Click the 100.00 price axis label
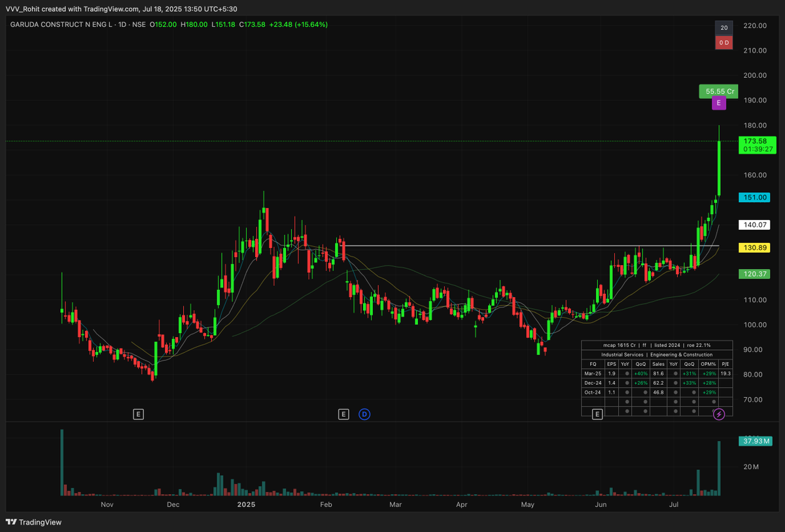 (754, 325)
